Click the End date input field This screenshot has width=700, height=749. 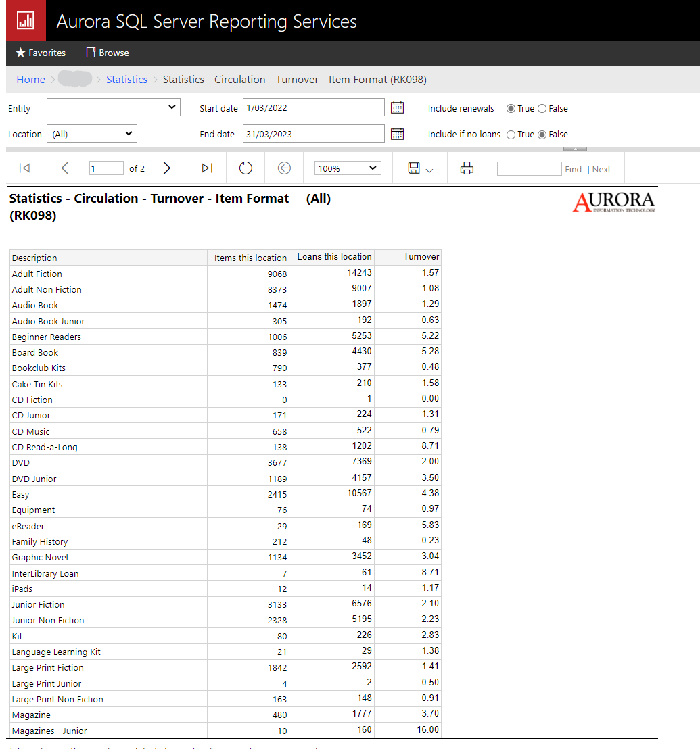coord(313,134)
